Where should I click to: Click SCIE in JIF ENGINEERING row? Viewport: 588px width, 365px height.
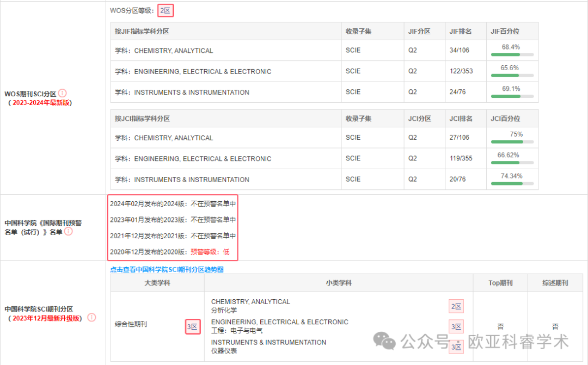(353, 71)
